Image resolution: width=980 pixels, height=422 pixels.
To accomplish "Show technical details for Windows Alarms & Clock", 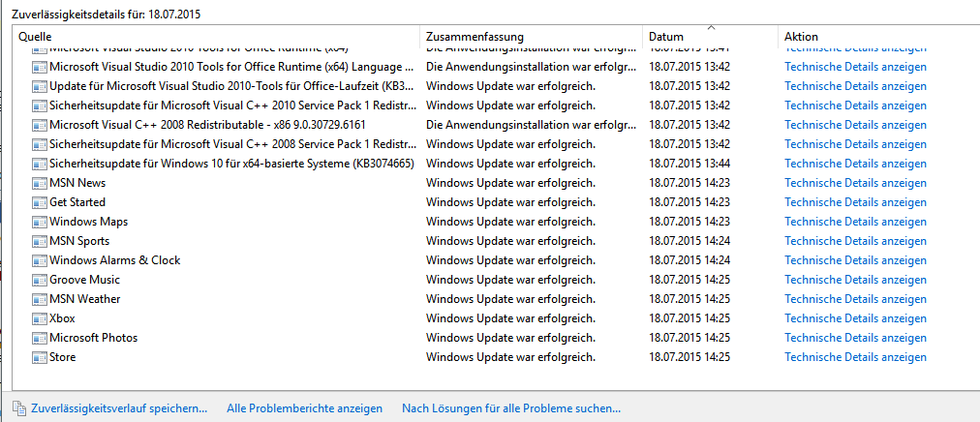I will [856, 260].
